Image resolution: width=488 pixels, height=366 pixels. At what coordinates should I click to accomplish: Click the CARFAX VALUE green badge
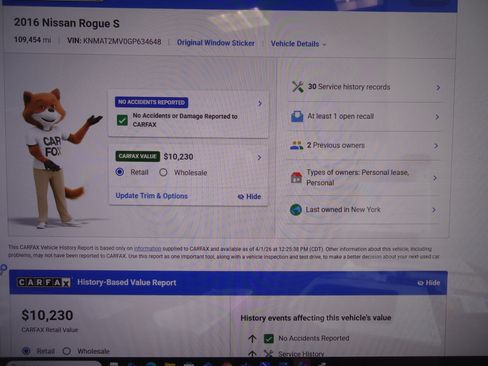click(x=137, y=156)
